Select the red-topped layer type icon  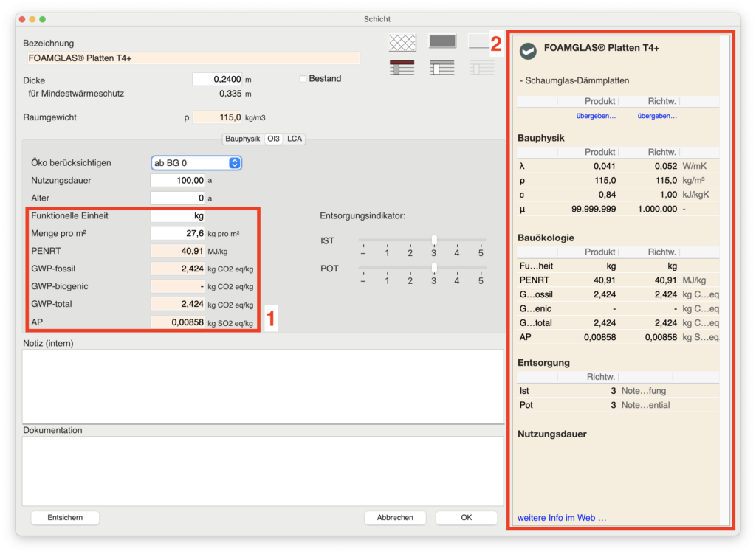coord(402,68)
